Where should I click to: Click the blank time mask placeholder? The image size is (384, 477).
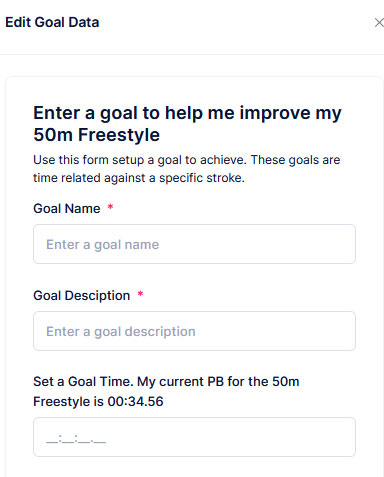coord(76,439)
